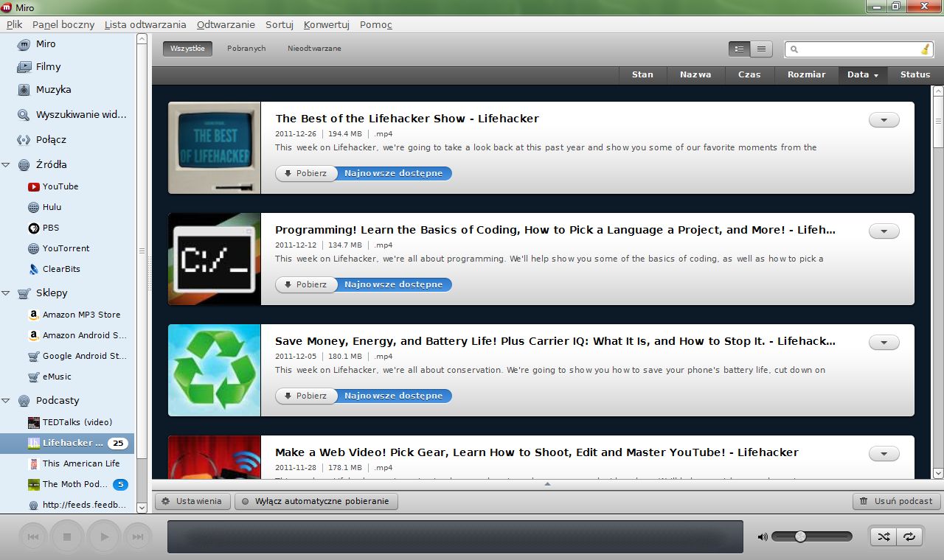
Task: Open the Konwertuj menu
Action: (x=326, y=24)
